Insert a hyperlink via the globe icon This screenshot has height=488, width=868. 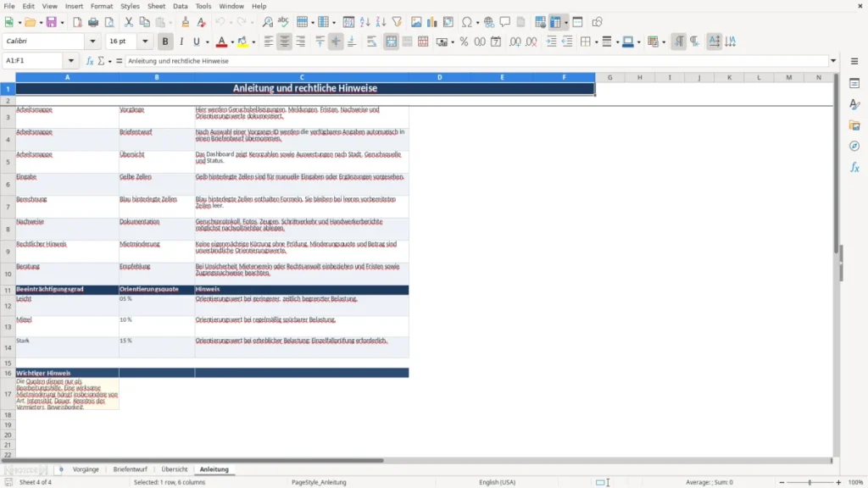pos(489,22)
